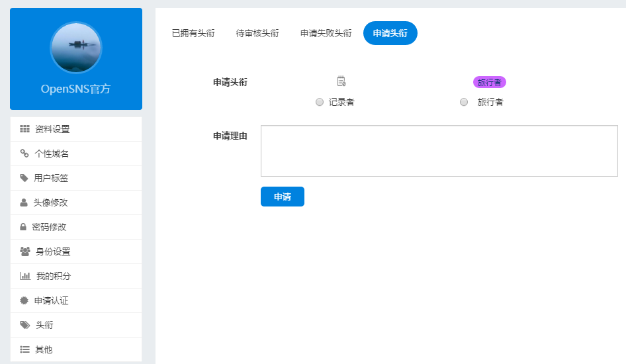Screen dimensions: 626x364
Task: Open the 头衔 sidebar entry
Action: (76, 325)
